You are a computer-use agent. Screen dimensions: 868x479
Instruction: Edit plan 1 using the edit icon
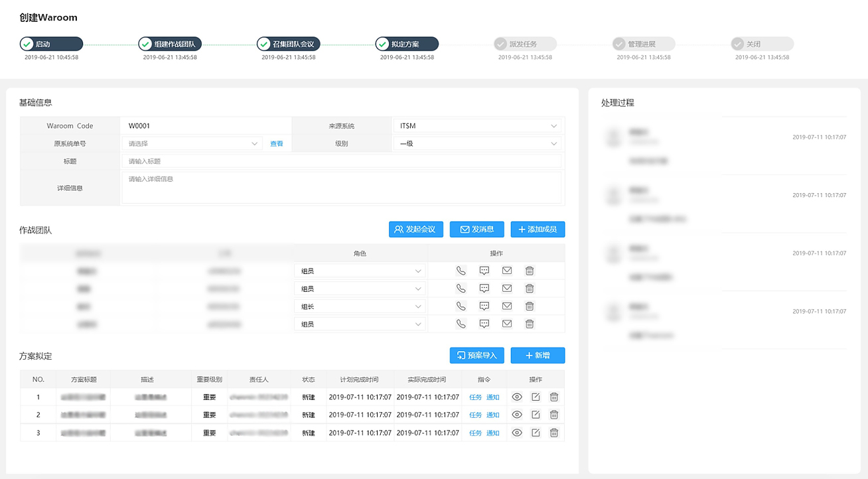tap(536, 397)
